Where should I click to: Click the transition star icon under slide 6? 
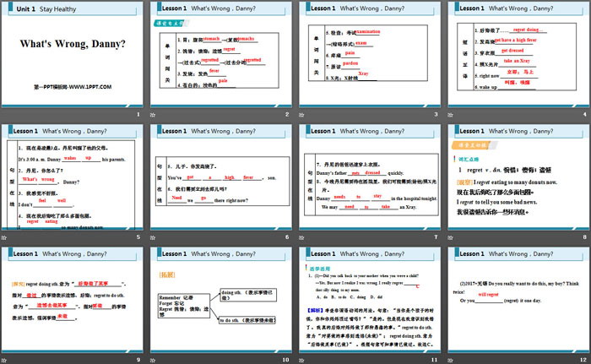coord(155,238)
